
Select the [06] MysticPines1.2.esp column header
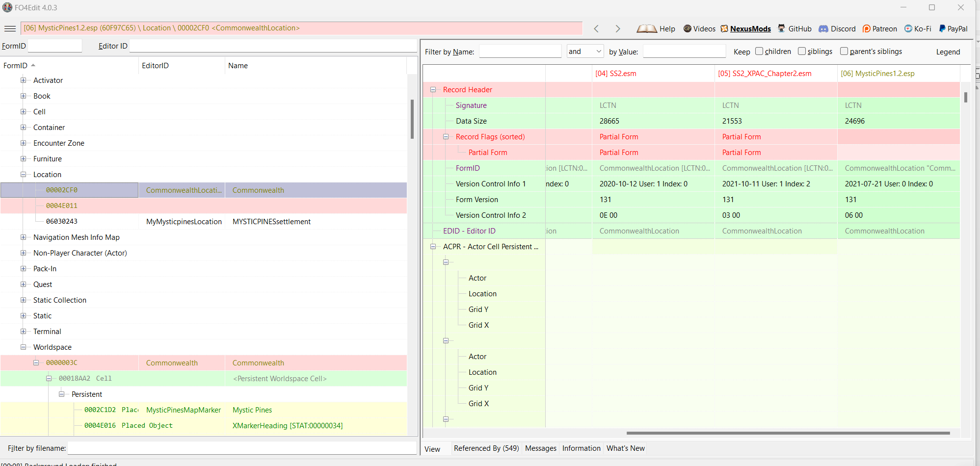[899, 74]
